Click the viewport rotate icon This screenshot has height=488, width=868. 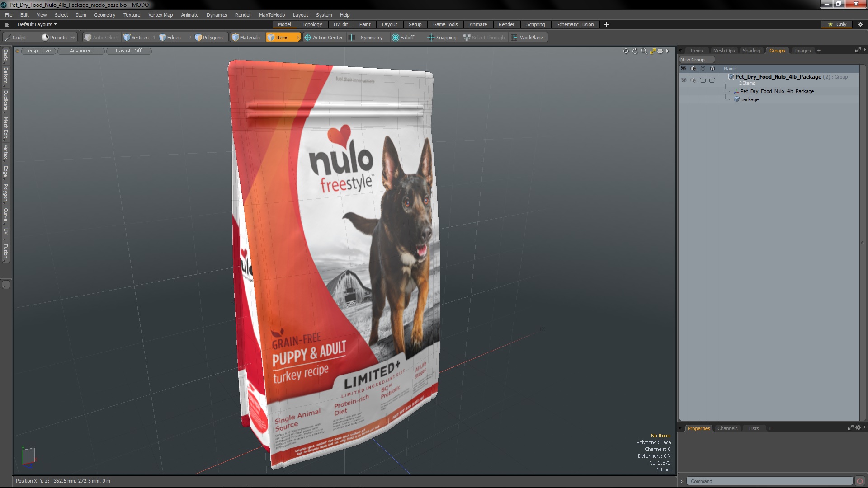[x=635, y=51]
